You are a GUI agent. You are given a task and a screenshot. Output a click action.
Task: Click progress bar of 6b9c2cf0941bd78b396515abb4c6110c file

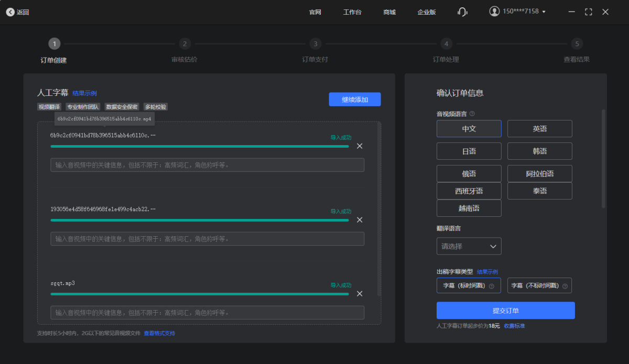click(x=200, y=147)
